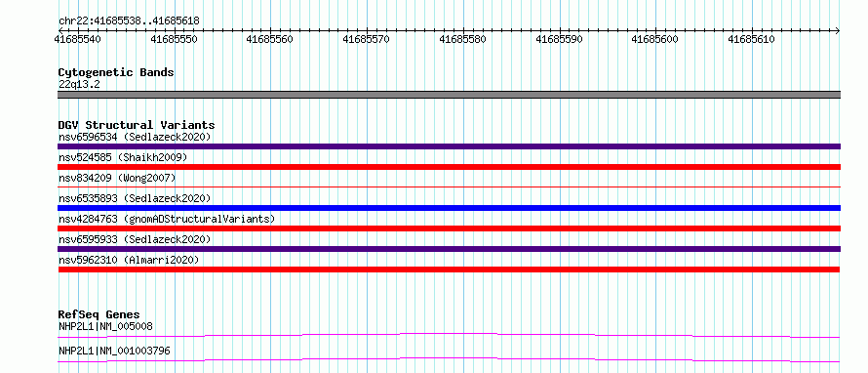The width and height of the screenshot is (868, 373).
Task: Click ruler position 41685560
Action: click(270, 39)
